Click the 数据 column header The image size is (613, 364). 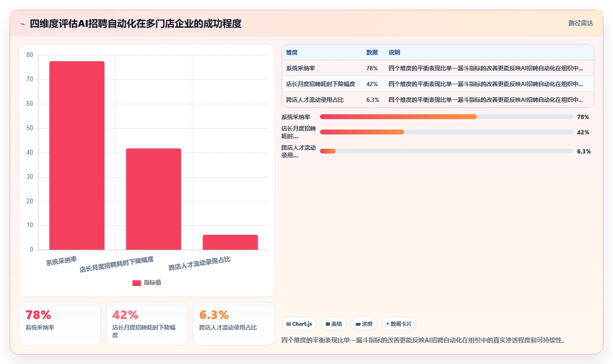372,53
